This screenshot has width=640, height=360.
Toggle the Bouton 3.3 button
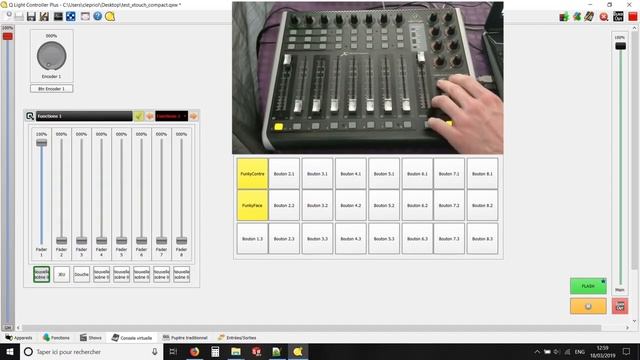pos(317,239)
